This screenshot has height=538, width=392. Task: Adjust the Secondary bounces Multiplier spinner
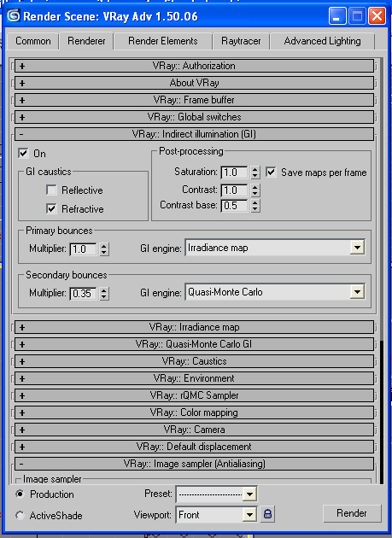point(104,294)
